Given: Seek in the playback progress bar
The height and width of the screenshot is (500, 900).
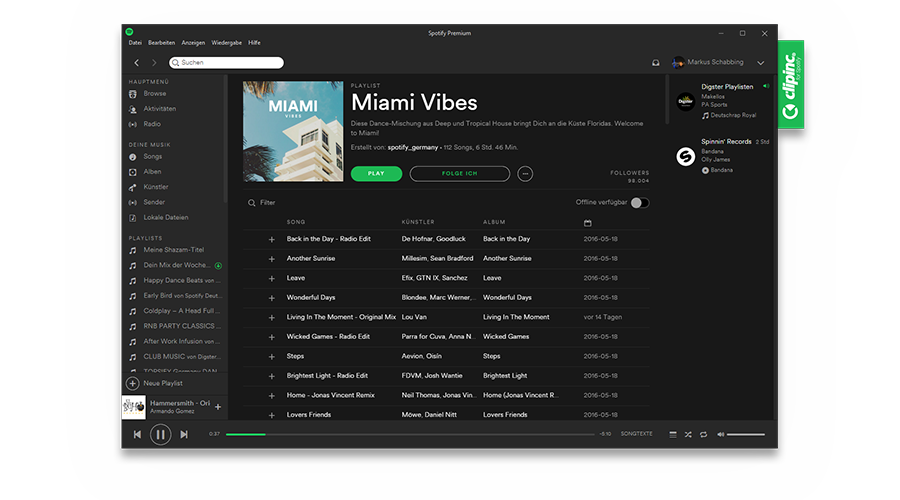Looking at the screenshot, I should pyautogui.click(x=410, y=435).
